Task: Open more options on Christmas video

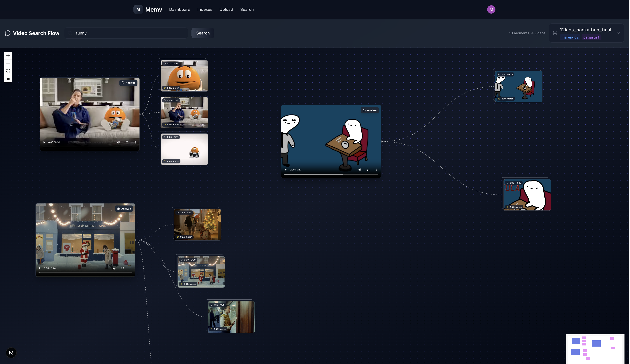Action: (131, 268)
